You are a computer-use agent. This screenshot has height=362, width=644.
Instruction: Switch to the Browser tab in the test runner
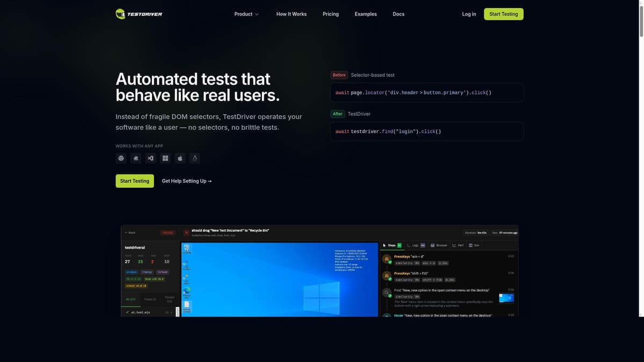pos(439,245)
